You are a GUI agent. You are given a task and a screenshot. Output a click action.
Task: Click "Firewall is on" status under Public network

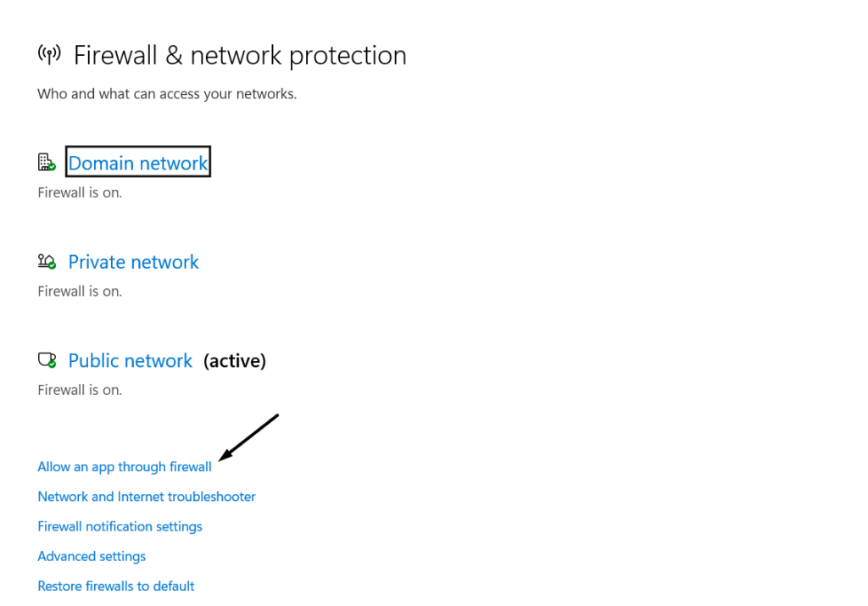point(80,390)
